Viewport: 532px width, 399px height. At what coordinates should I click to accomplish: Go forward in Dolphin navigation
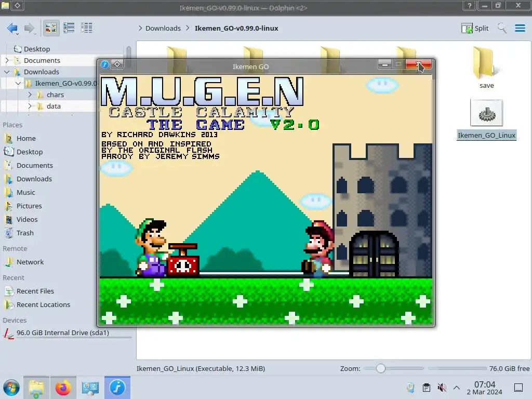tap(30, 28)
